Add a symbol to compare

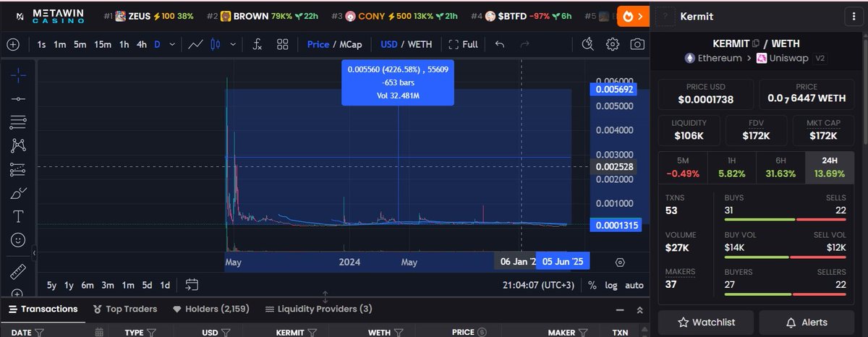[13, 44]
